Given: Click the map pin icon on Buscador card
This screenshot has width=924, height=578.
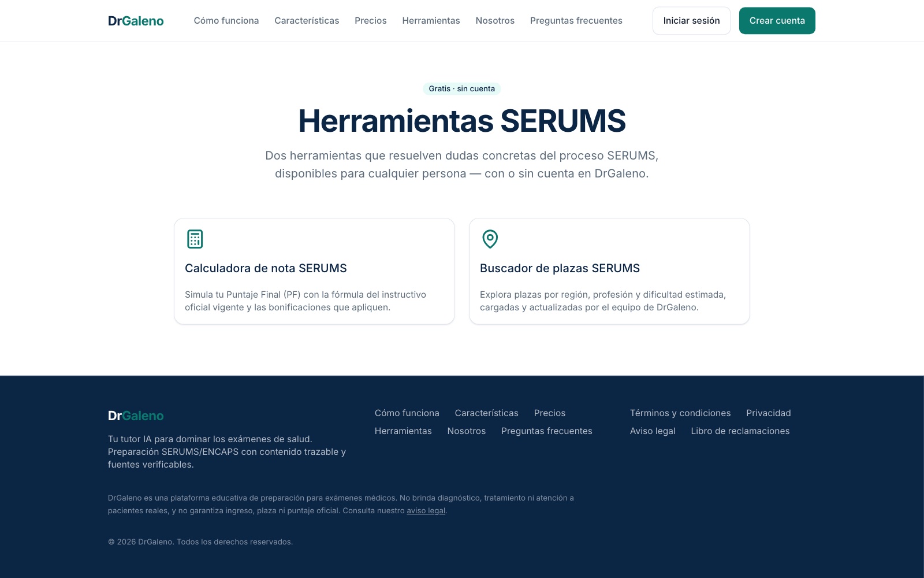Looking at the screenshot, I should click(x=490, y=239).
